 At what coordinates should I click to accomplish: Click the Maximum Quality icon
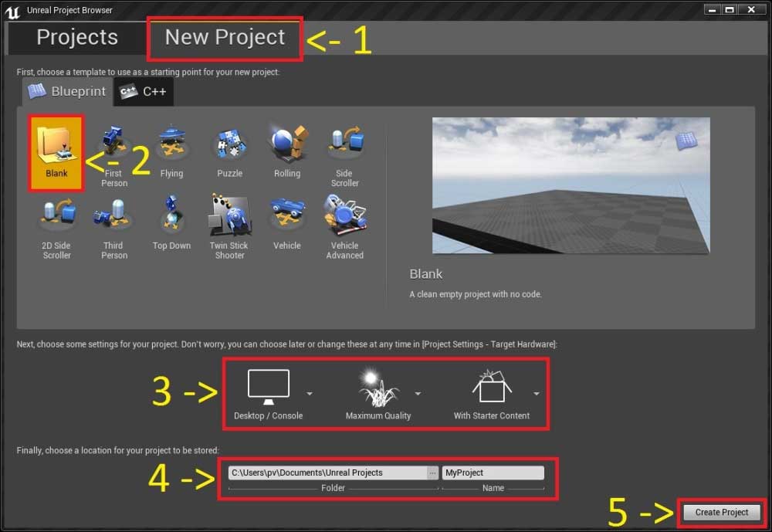378,389
